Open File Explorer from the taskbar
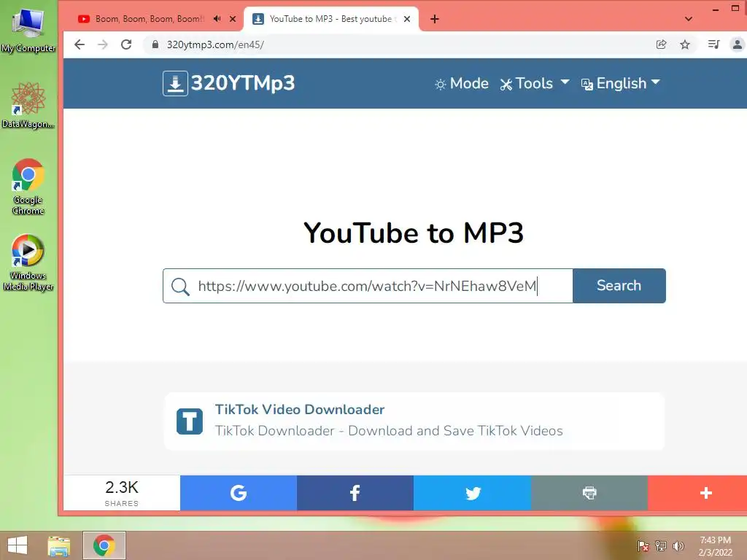747x560 pixels. pyautogui.click(x=59, y=545)
